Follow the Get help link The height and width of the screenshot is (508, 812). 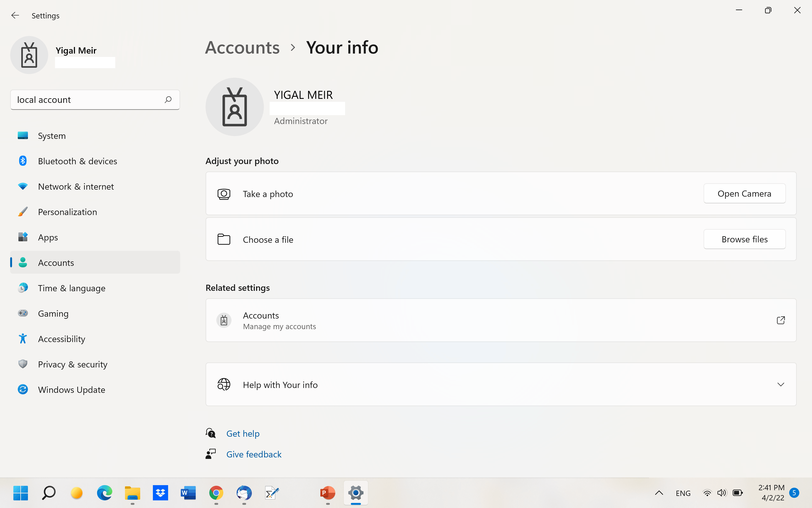(x=243, y=433)
